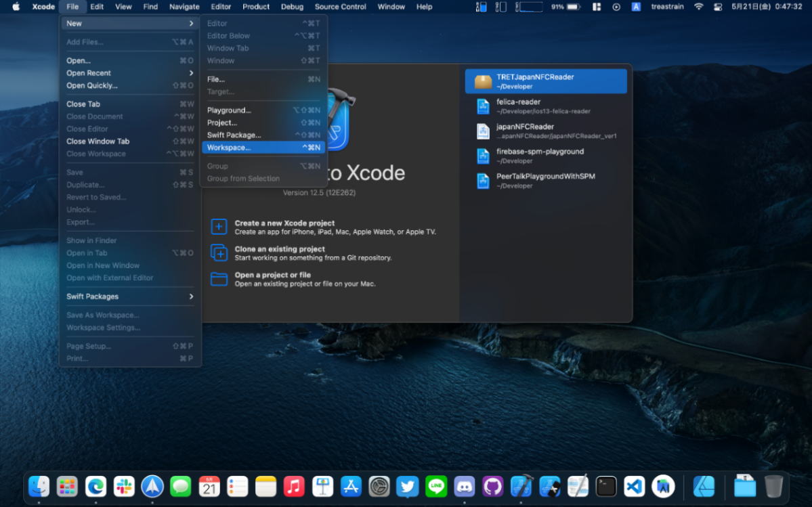812x507 pixels.
Task: Open GitHub Desktop in the Dock
Action: click(x=492, y=486)
